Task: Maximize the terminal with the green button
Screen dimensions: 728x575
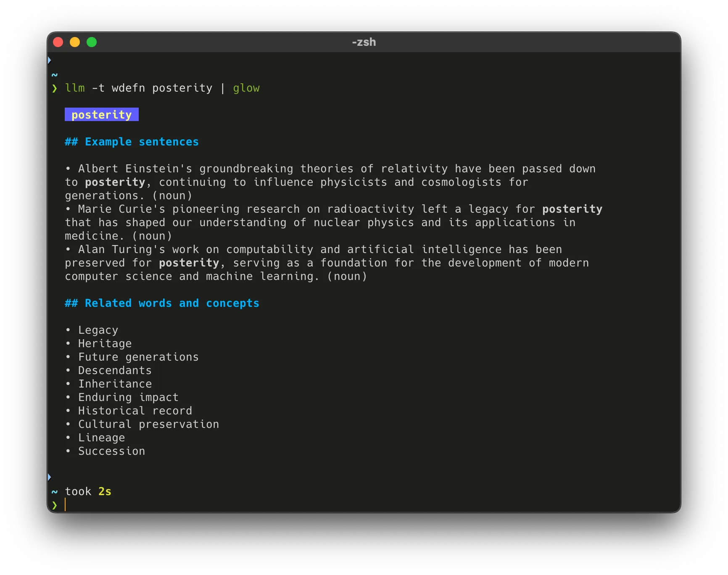Action: (91, 42)
